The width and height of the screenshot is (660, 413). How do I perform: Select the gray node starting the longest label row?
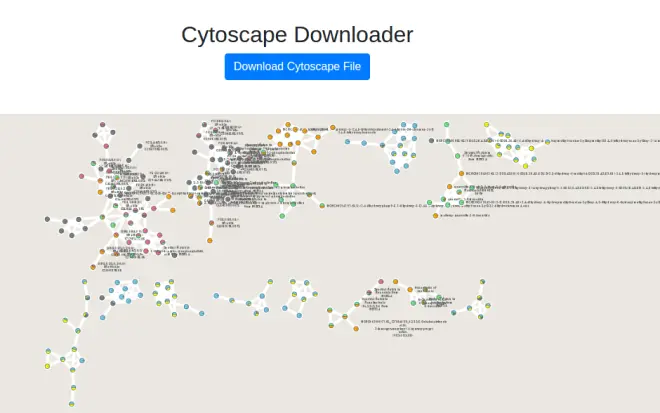coord(431,141)
